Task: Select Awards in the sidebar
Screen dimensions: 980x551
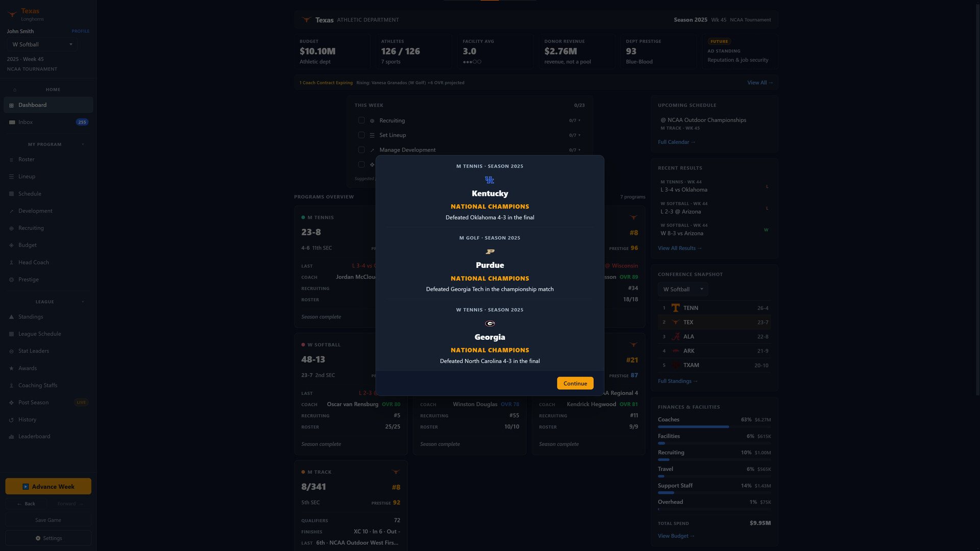Action: pyautogui.click(x=48, y=368)
